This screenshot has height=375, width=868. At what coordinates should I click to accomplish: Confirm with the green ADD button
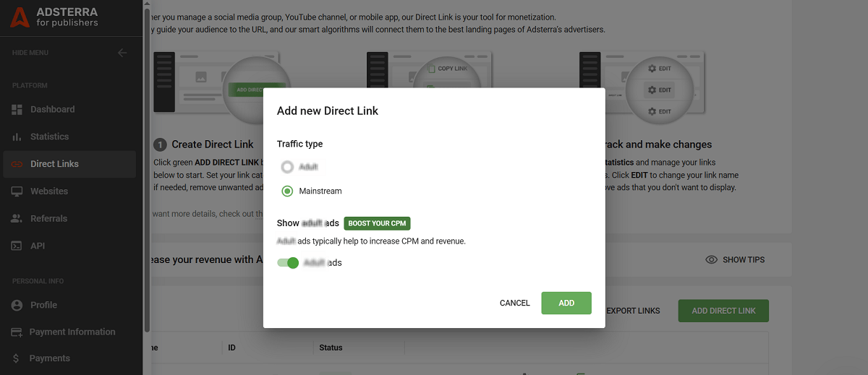(566, 303)
